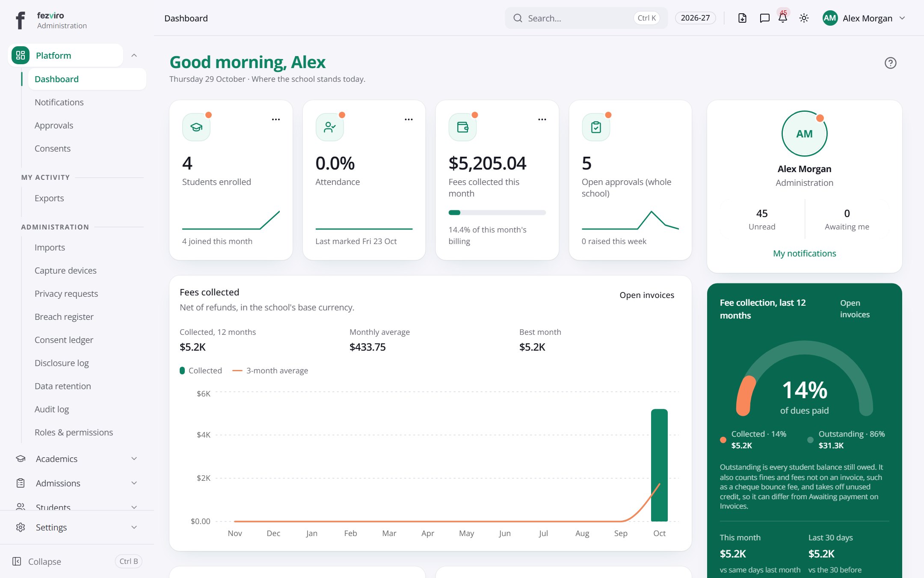Click the Collapse sidebar button

(77, 561)
